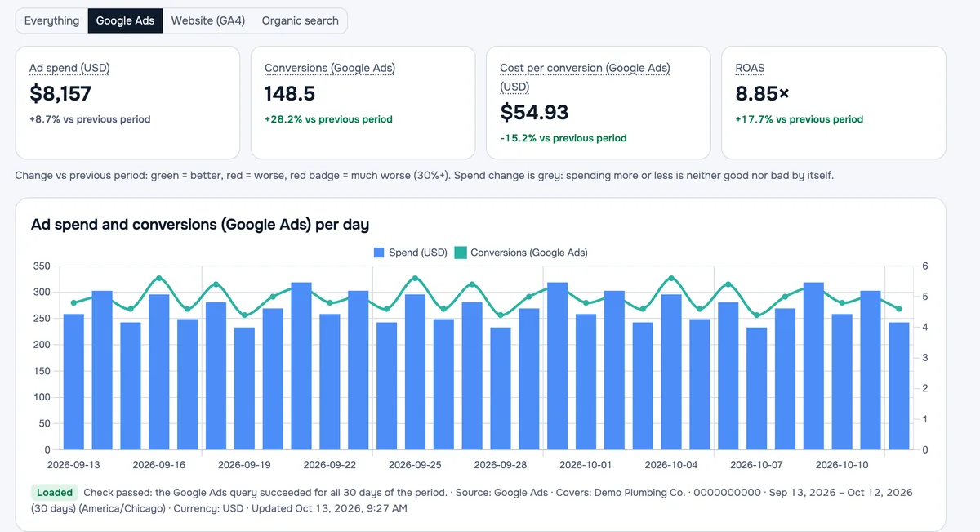980x532 pixels.
Task: Click "+17.7% vs previous period" text
Action: [799, 119]
